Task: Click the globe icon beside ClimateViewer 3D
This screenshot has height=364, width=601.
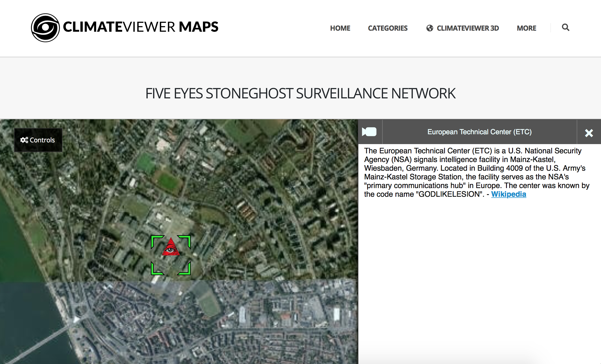Action: (430, 28)
